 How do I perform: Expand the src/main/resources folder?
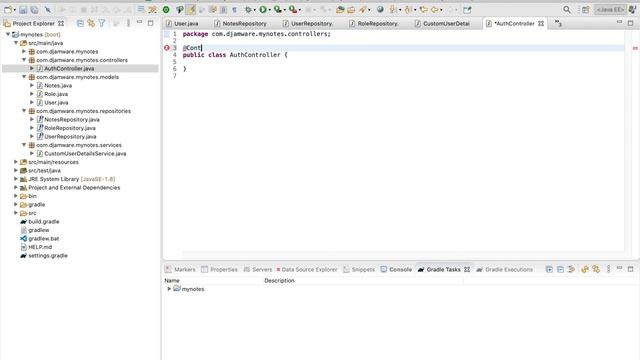(16, 162)
